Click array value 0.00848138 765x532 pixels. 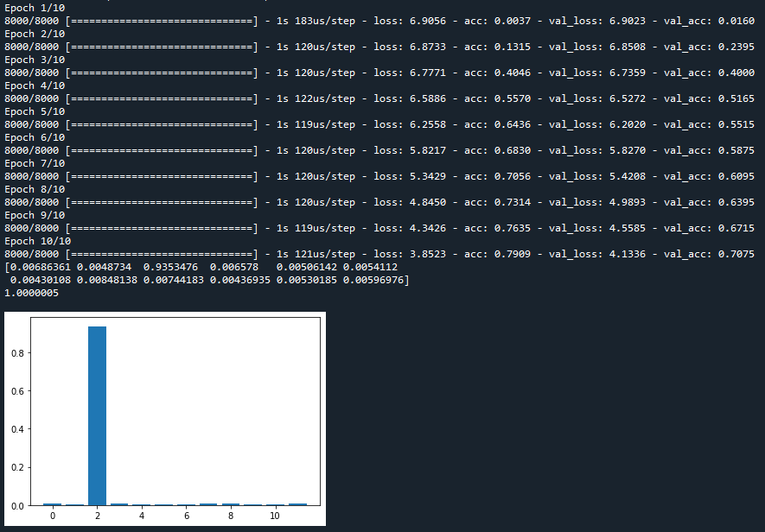107,280
